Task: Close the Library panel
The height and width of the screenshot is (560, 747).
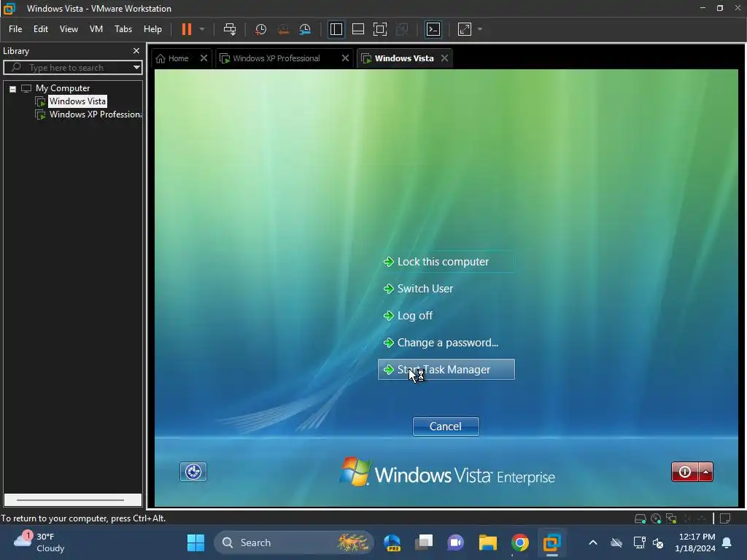Action: click(x=136, y=50)
